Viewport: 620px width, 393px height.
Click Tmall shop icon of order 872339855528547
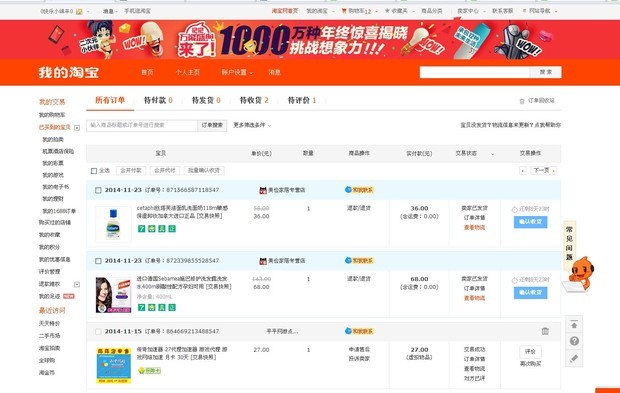point(263,261)
